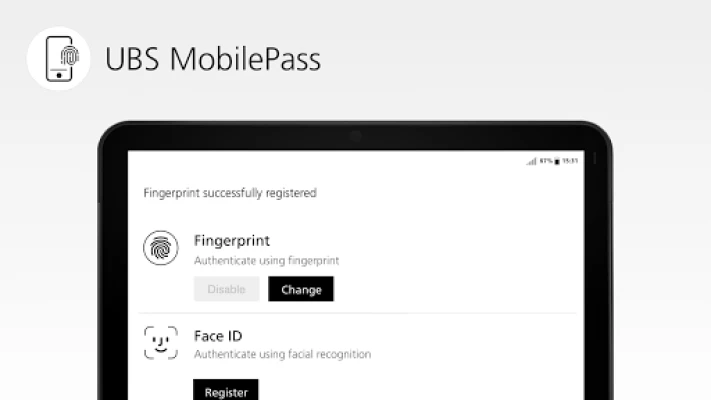Select the Face ID heading

[x=218, y=335]
